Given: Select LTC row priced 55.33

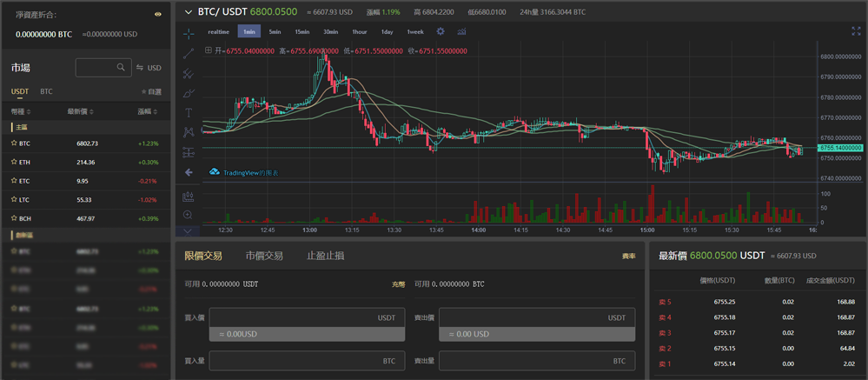Looking at the screenshot, I should pyautogui.click(x=85, y=199).
